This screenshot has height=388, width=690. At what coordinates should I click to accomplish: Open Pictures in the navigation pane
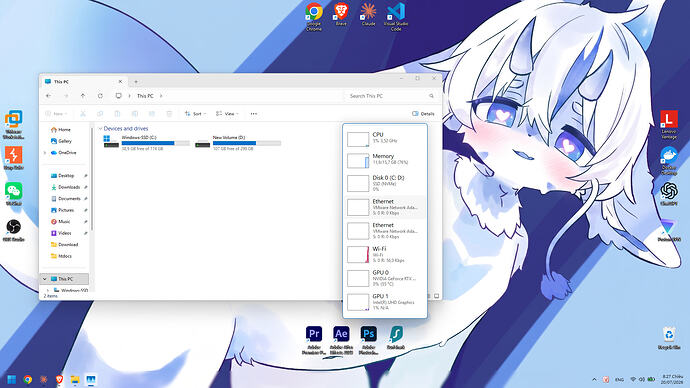pos(65,210)
